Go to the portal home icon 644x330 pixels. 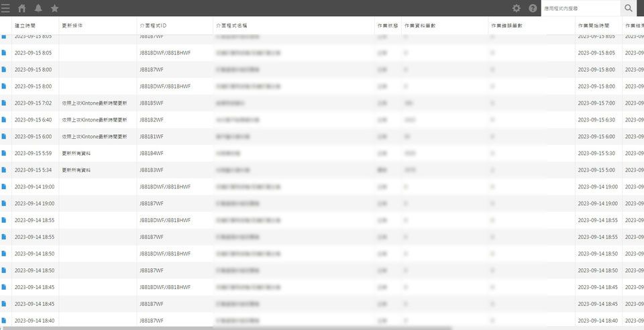tap(21, 8)
